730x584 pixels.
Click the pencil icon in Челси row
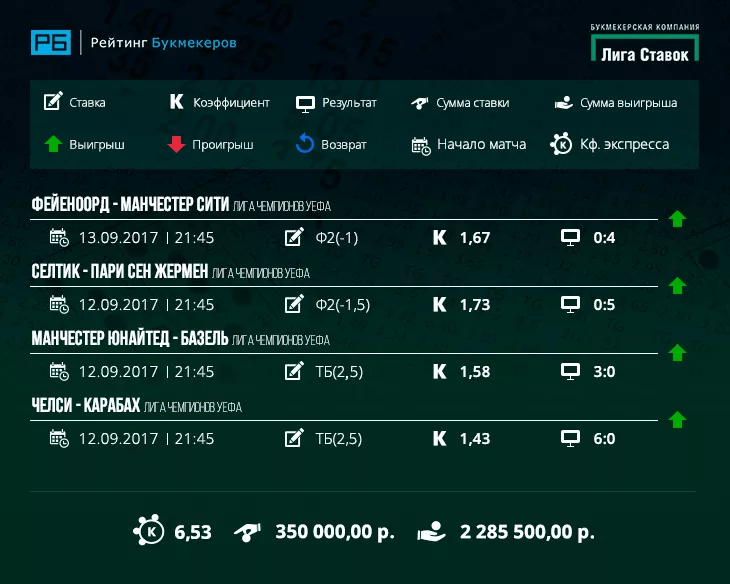coord(294,438)
